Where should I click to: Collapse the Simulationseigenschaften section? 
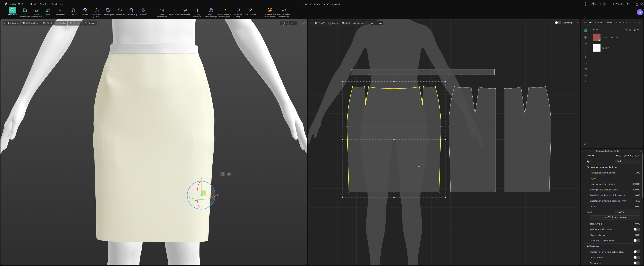pyautogui.click(x=585, y=167)
